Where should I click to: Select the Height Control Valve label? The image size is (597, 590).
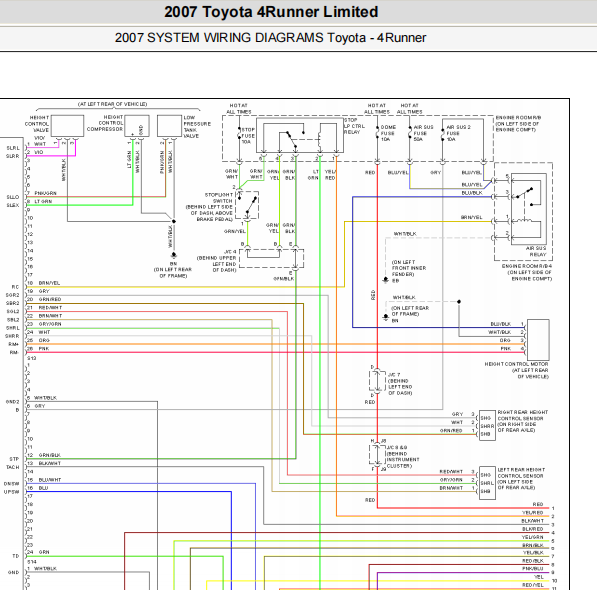(x=37, y=124)
